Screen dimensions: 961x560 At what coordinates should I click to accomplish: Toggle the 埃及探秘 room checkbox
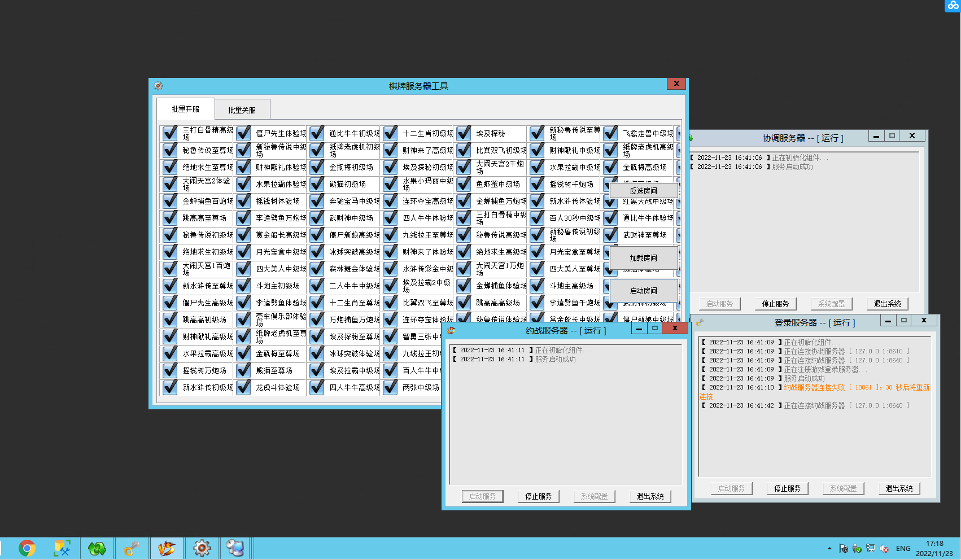coord(464,133)
